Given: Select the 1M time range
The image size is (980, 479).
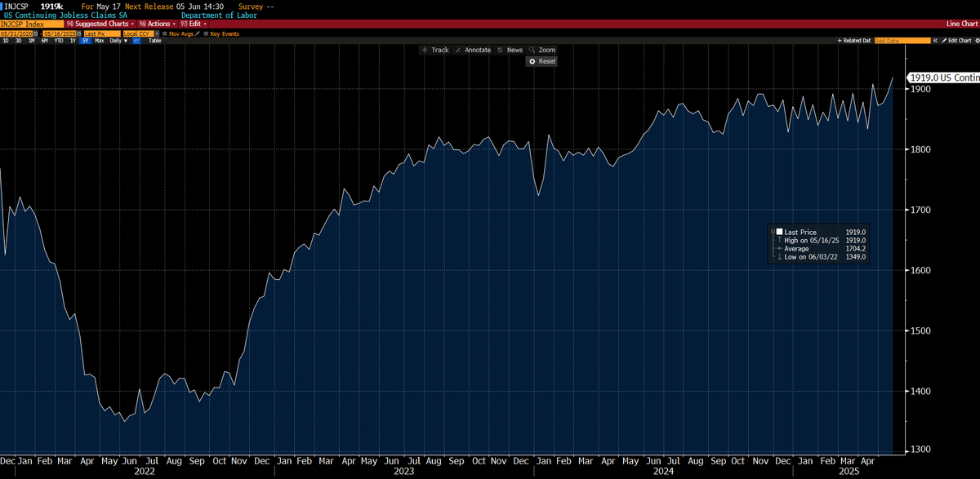Looking at the screenshot, I should 31,41.
